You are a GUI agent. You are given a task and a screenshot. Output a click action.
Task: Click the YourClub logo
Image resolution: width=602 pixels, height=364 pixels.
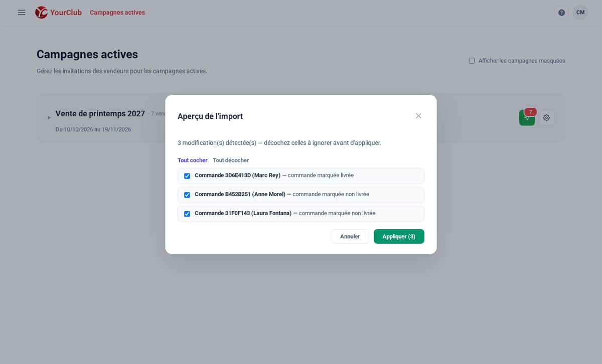click(58, 13)
